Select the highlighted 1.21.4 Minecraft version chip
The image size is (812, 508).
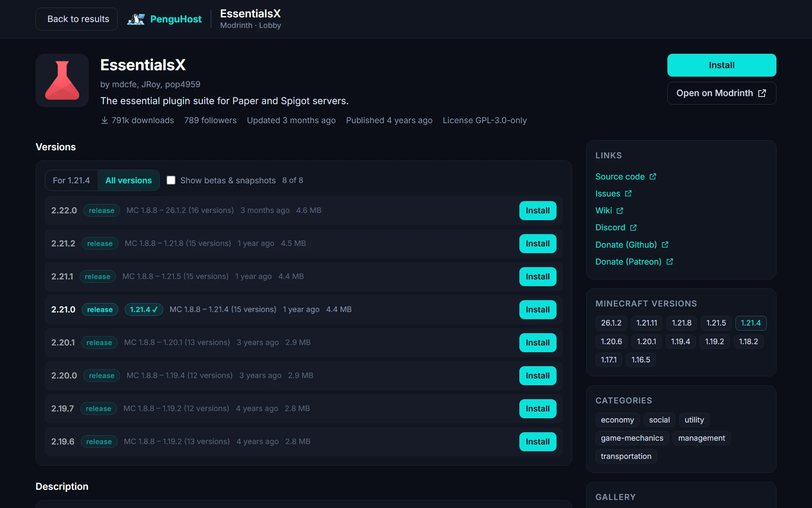coord(751,323)
